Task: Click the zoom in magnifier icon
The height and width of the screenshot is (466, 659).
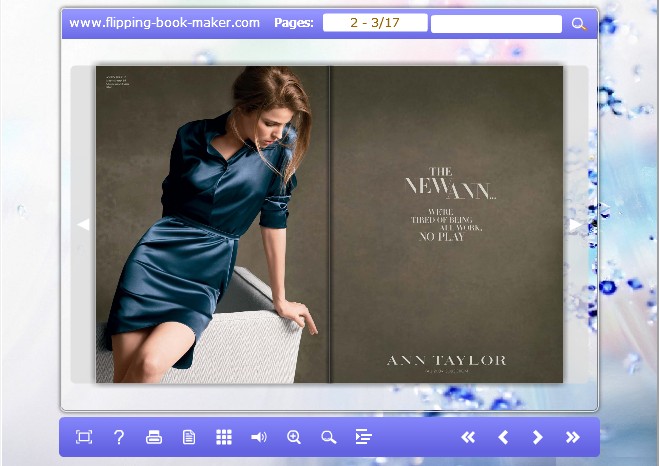Action: coord(293,437)
